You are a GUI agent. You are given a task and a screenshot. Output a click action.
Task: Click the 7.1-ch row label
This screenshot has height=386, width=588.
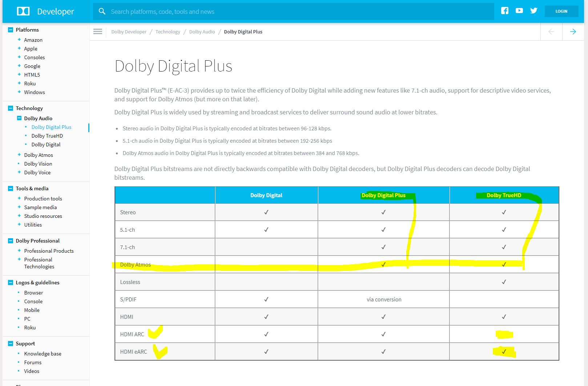pos(127,247)
